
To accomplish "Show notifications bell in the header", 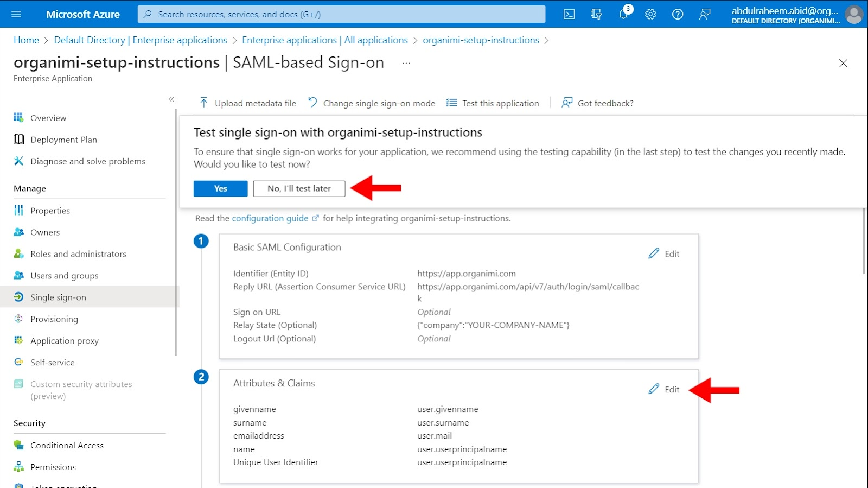I will point(624,14).
